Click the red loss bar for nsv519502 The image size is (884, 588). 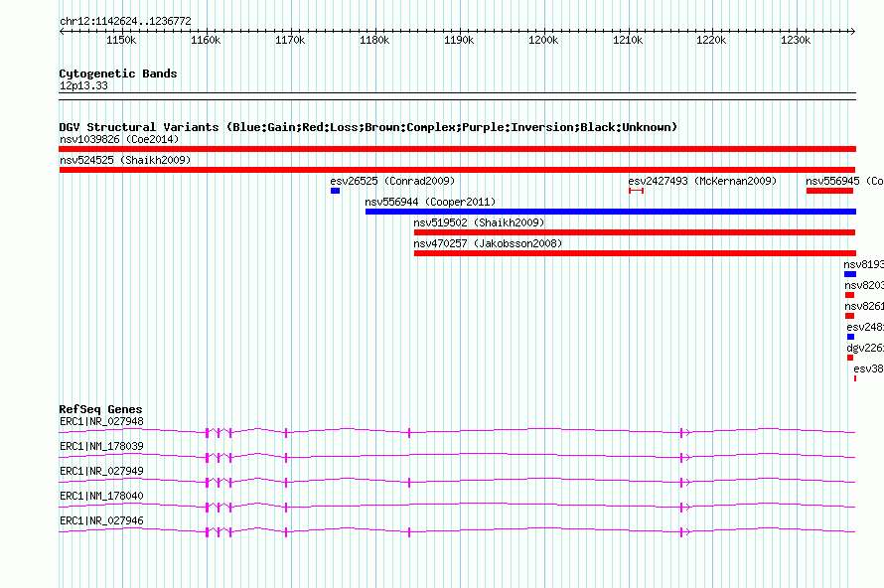(635, 232)
